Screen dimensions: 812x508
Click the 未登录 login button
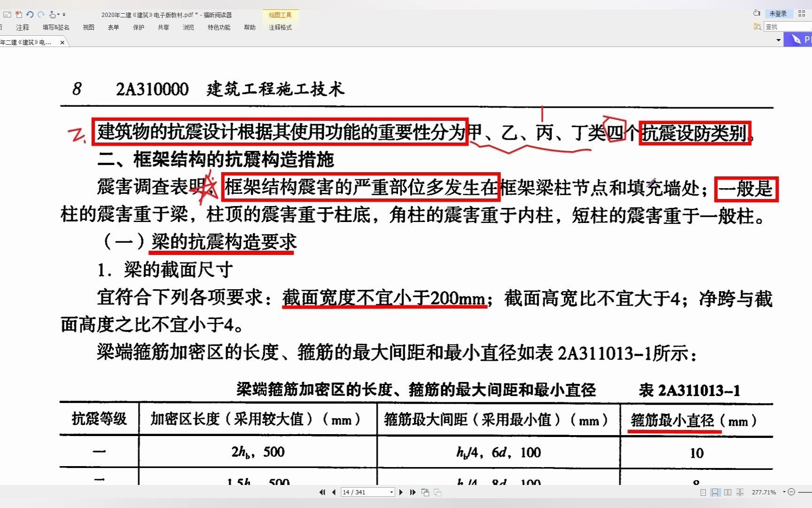(x=779, y=14)
